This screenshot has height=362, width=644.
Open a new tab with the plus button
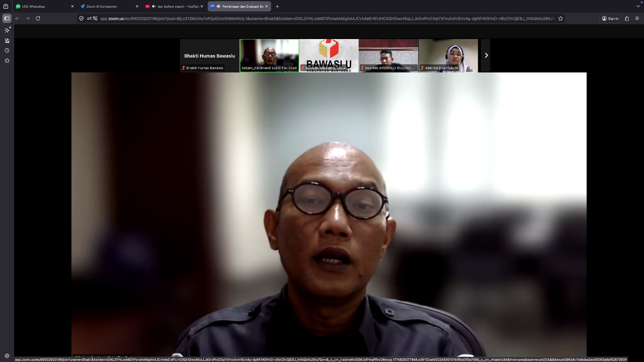(x=277, y=6)
